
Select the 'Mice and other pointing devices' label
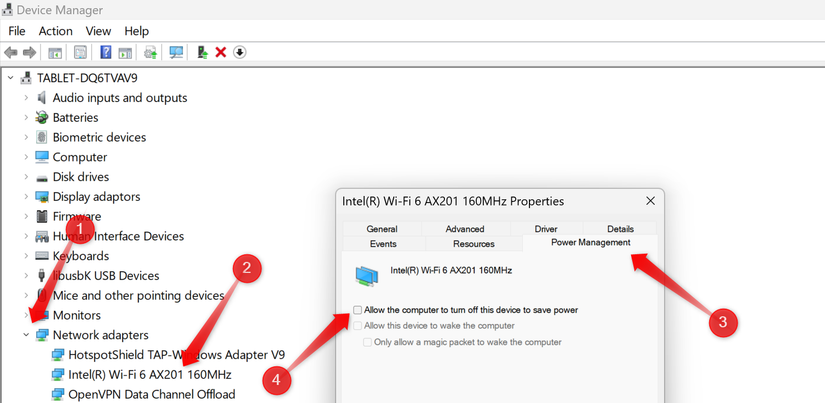point(139,296)
